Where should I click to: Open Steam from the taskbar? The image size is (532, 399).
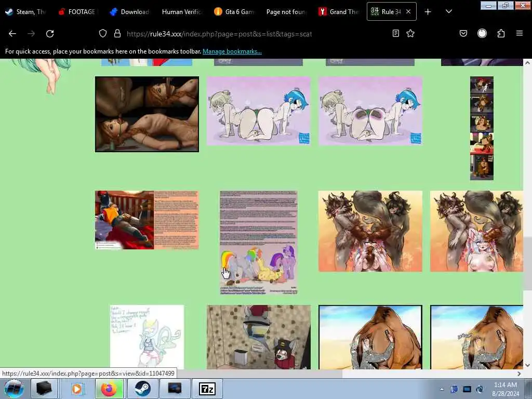click(142, 389)
